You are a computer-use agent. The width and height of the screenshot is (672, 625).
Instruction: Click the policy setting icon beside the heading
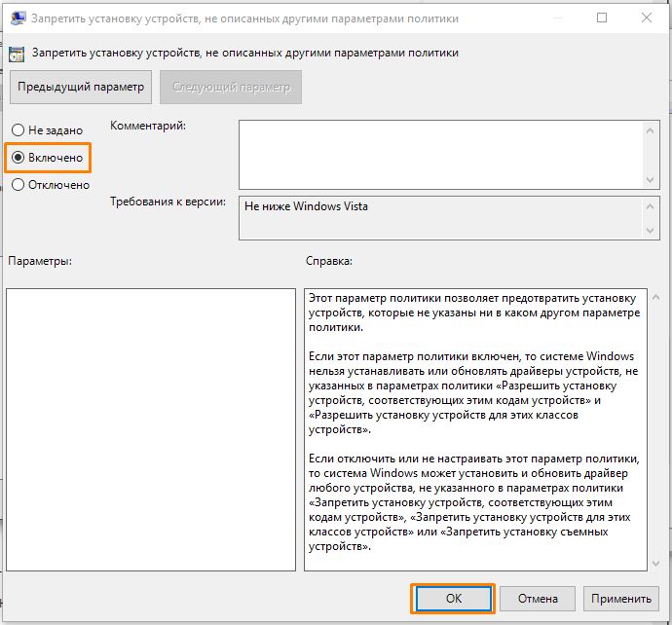[x=17, y=54]
